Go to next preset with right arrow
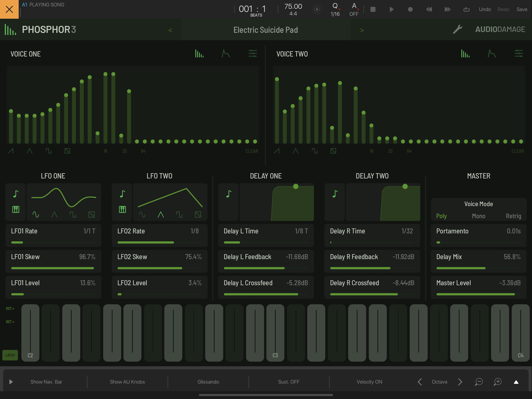The width and height of the screenshot is (532, 399). coord(362,30)
